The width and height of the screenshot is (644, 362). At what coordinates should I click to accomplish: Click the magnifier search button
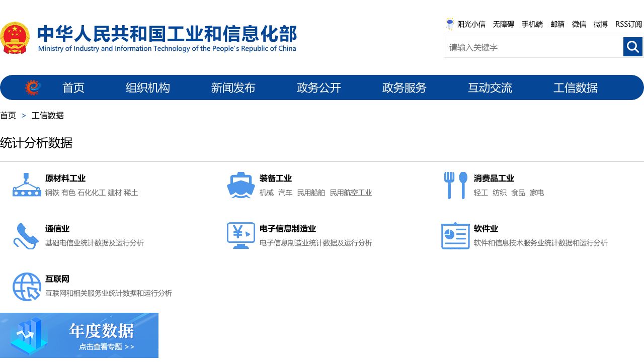pos(633,47)
